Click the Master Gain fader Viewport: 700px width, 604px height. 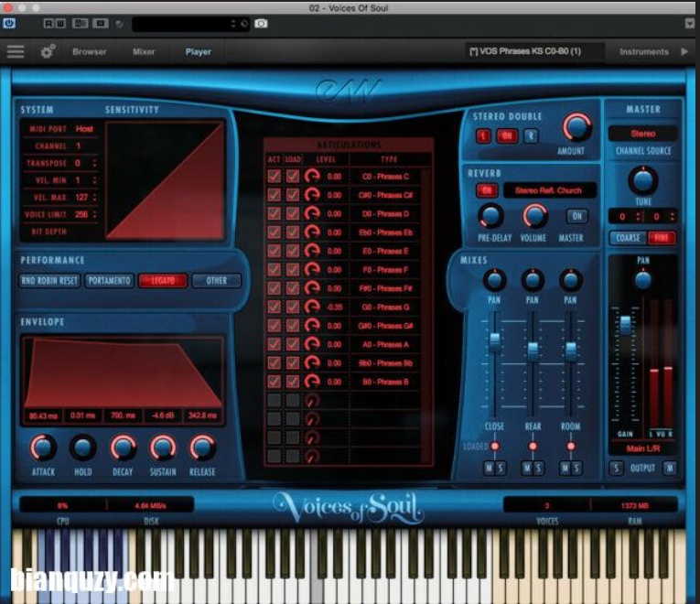click(626, 324)
